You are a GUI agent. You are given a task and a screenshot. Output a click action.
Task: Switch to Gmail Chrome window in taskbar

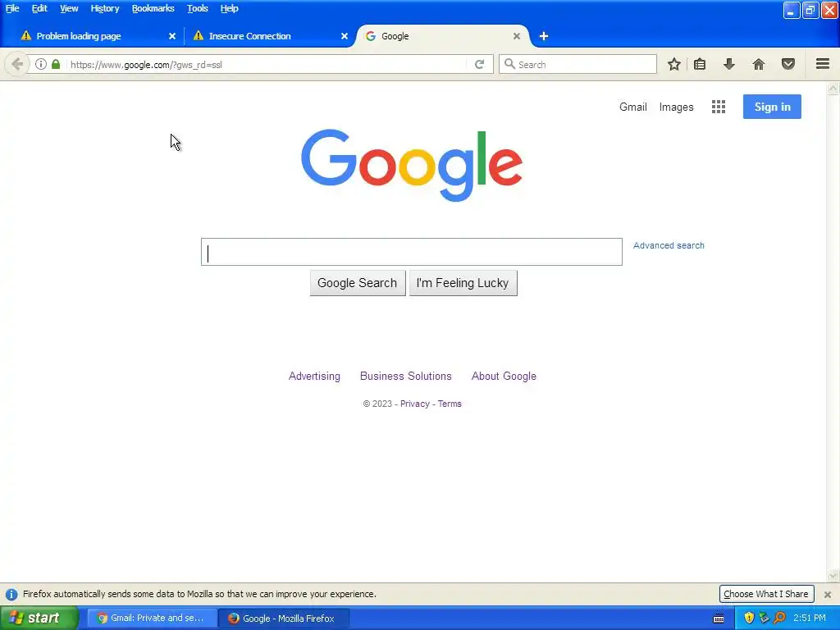tap(152, 619)
